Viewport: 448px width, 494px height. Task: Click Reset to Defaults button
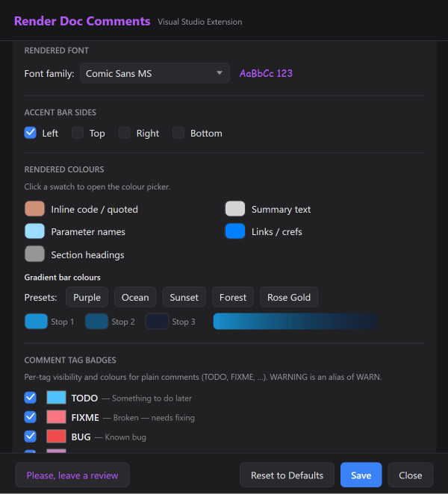(x=287, y=475)
